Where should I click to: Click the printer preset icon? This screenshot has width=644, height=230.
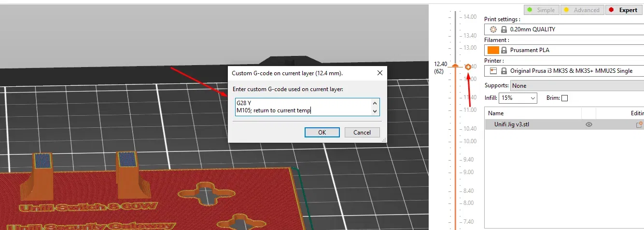point(493,71)
